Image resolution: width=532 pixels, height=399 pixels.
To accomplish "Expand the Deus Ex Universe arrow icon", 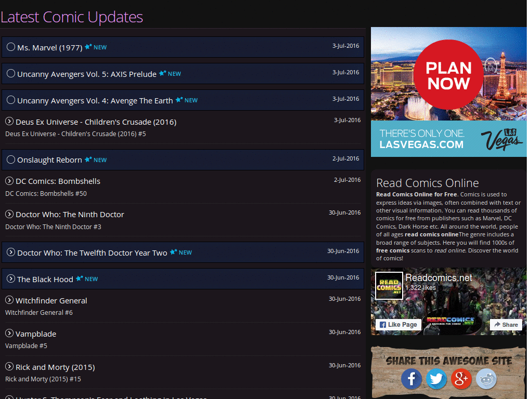I will tap(9, 121).
